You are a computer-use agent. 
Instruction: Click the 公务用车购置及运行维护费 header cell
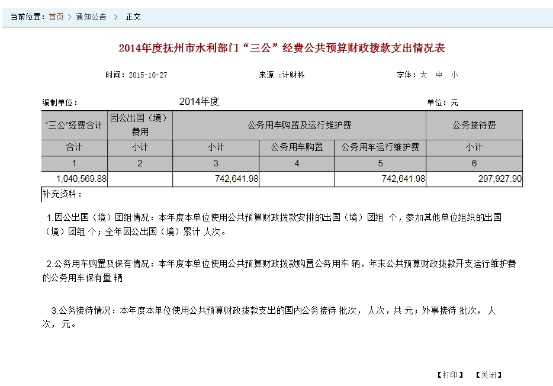[299, 125]
